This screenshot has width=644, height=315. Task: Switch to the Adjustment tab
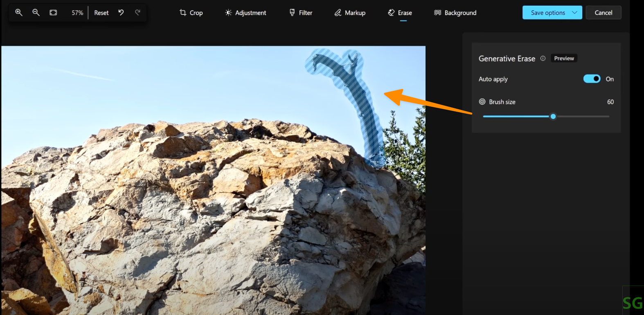(245, 13)
